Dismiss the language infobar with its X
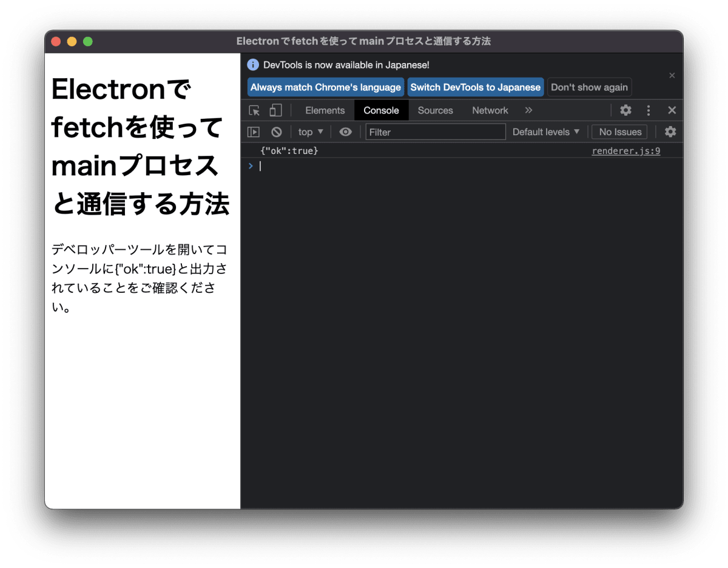Screen dimensions: 728x568 pyautogui.click(x=672, y=75)
